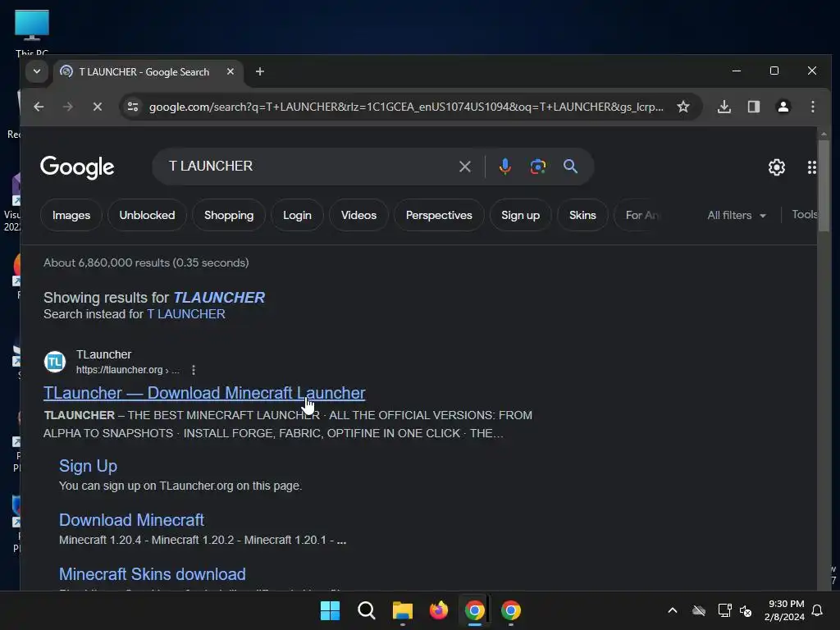Screen dimensions: 840x630
Task: Select the Sign up filter chip
Action: (520, 215)
